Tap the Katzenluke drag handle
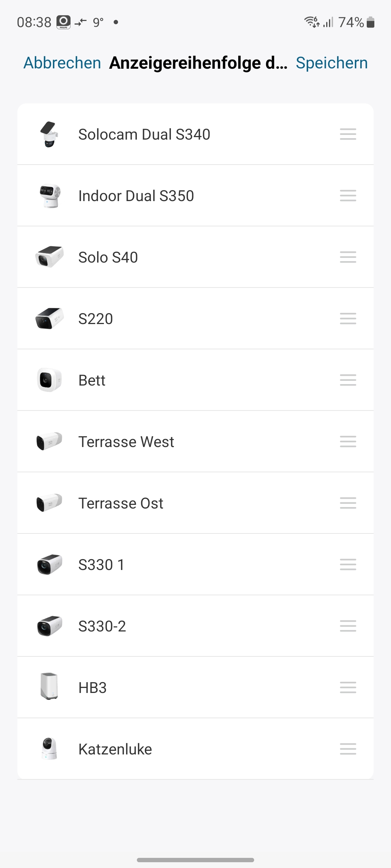The height and width of the screenshot is (868, 391). pyautogui.click(x=348, y=749)
